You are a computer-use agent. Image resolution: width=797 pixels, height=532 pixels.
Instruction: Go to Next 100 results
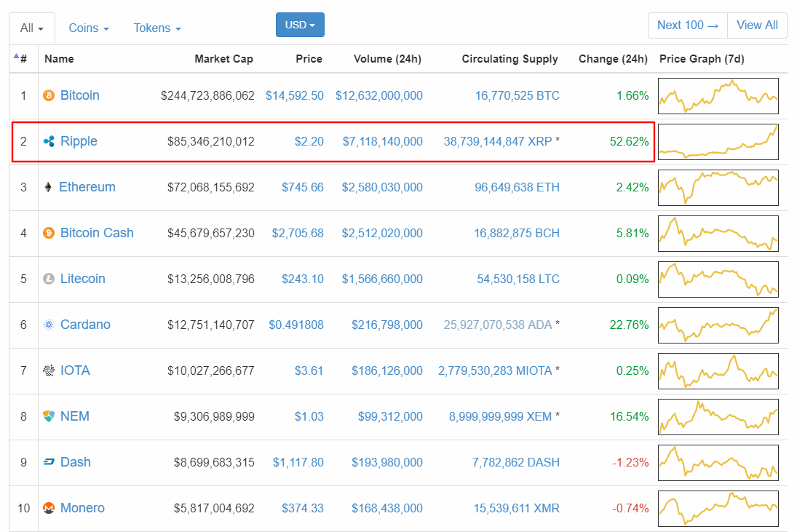click(x=687, y=25)
